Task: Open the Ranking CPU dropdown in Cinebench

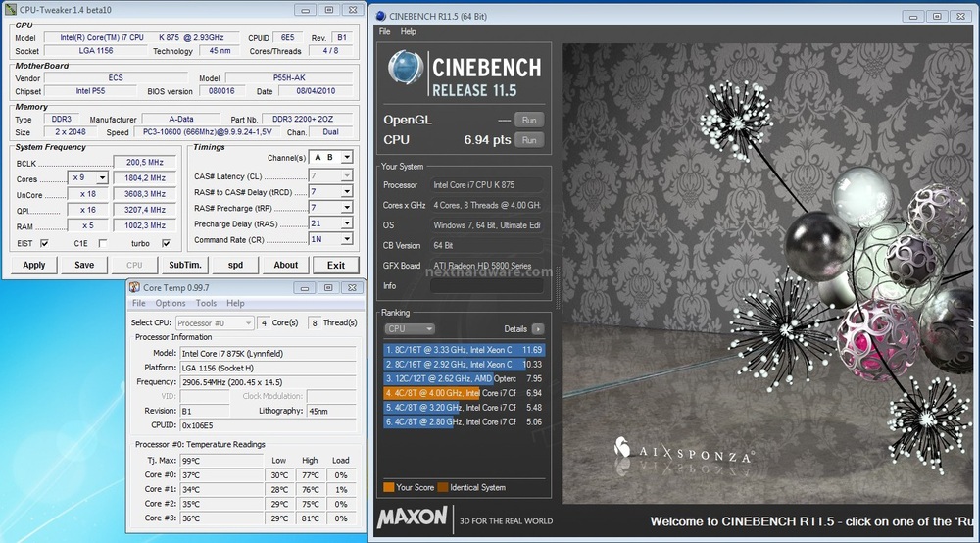Action: [x=409, y=328]
